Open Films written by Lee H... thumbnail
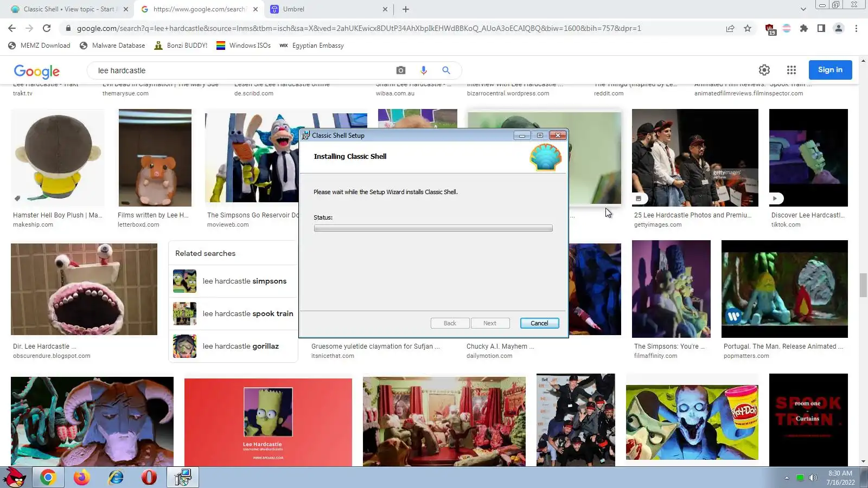The height and width of the screenshot is (488, 868). point(155,158)
